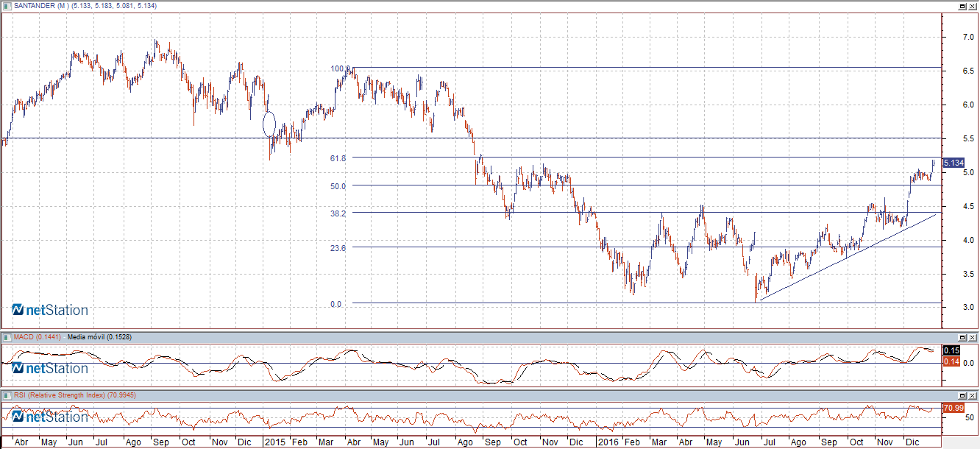Click the MACD panel header icon
This screenshot has width=980, height=449.
click(7, 336)
